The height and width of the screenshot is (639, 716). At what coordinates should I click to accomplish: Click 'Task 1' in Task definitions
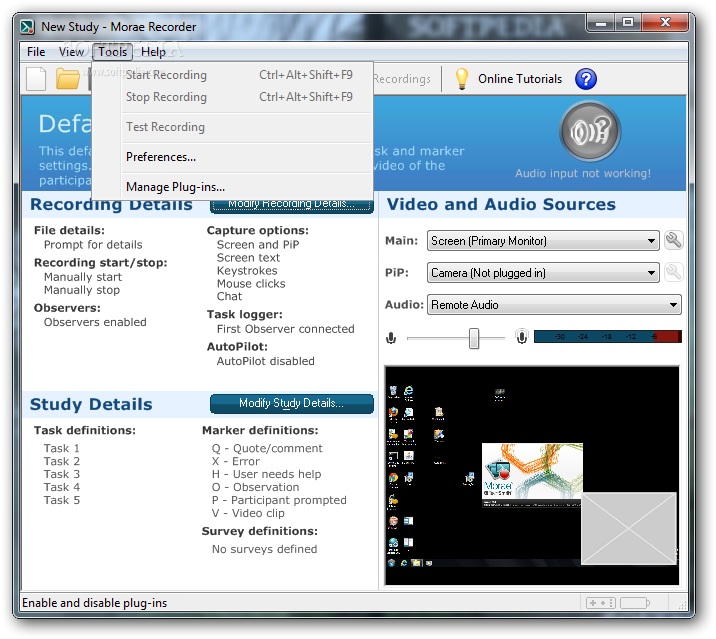click(x=62, y=449)
